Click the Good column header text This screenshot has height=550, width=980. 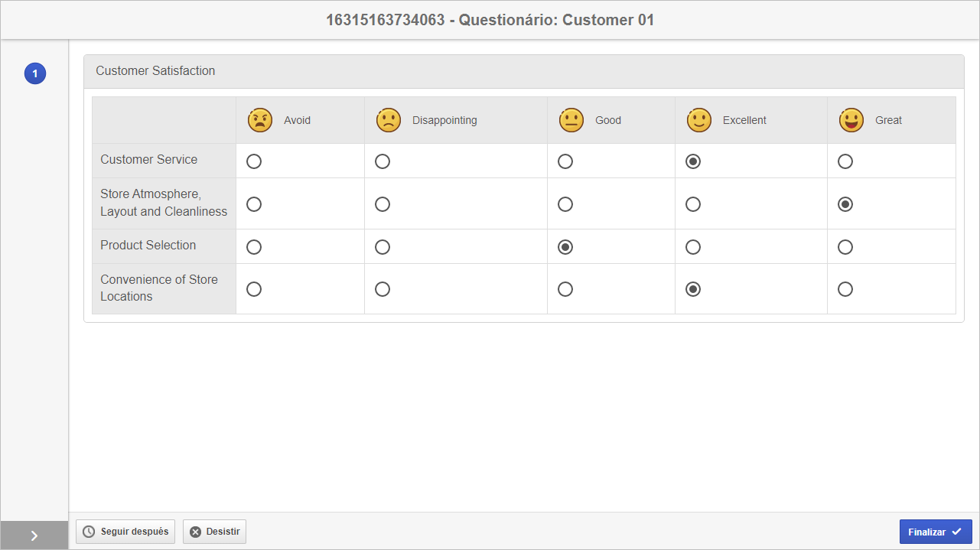click(608, 120)
